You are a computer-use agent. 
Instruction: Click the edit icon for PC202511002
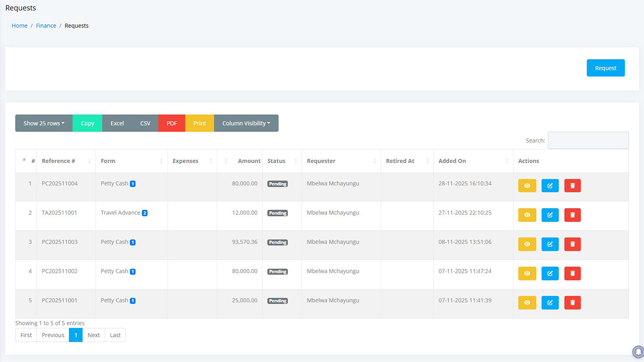550,274
